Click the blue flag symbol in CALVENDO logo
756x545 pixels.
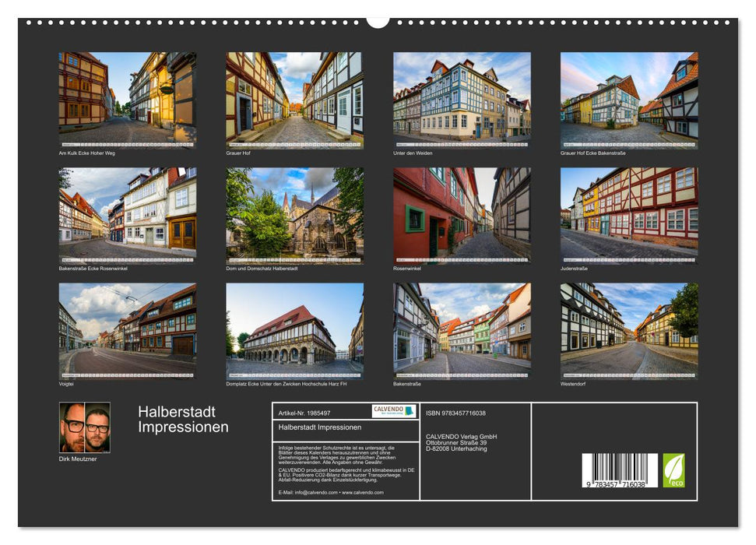coord(410,411)
